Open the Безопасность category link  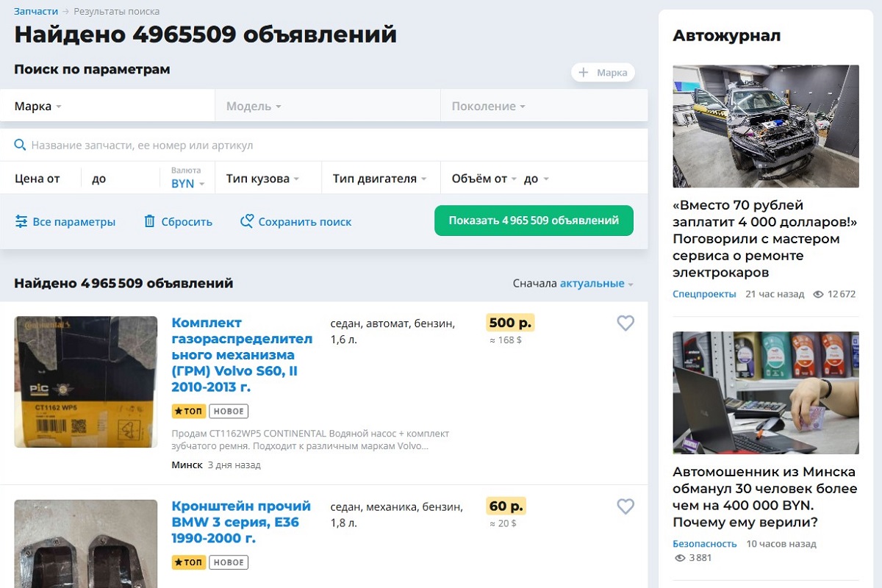coord(705,544)
